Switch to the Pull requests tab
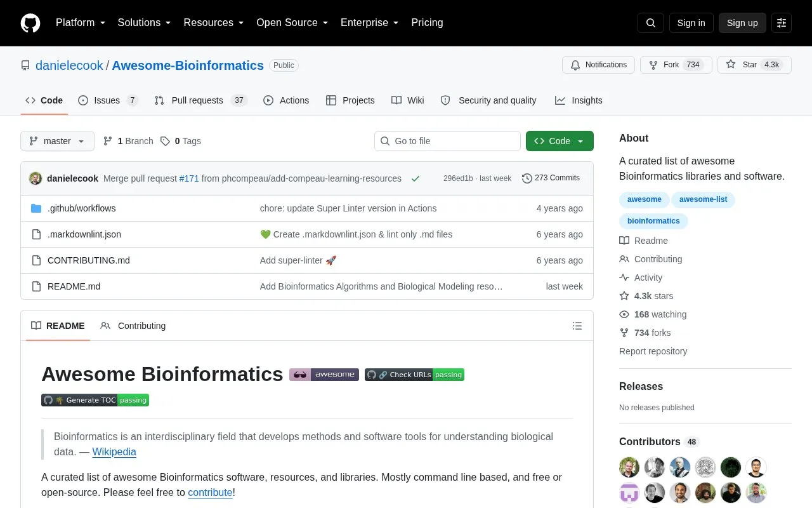The width and height of the screenshot is (812, 508). (x=200, y=100)
